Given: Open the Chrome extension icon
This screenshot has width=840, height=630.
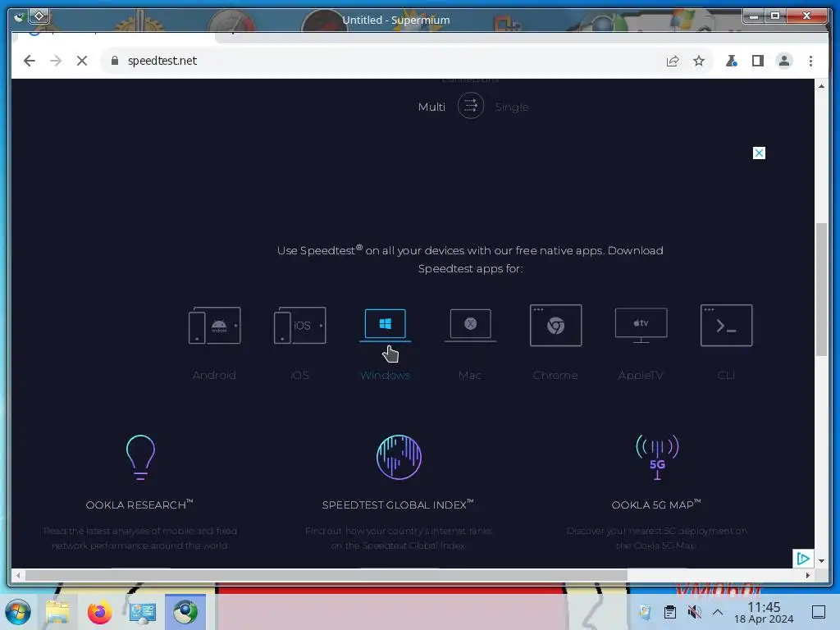Looking at the screenshot, I should tap(555, 325).
